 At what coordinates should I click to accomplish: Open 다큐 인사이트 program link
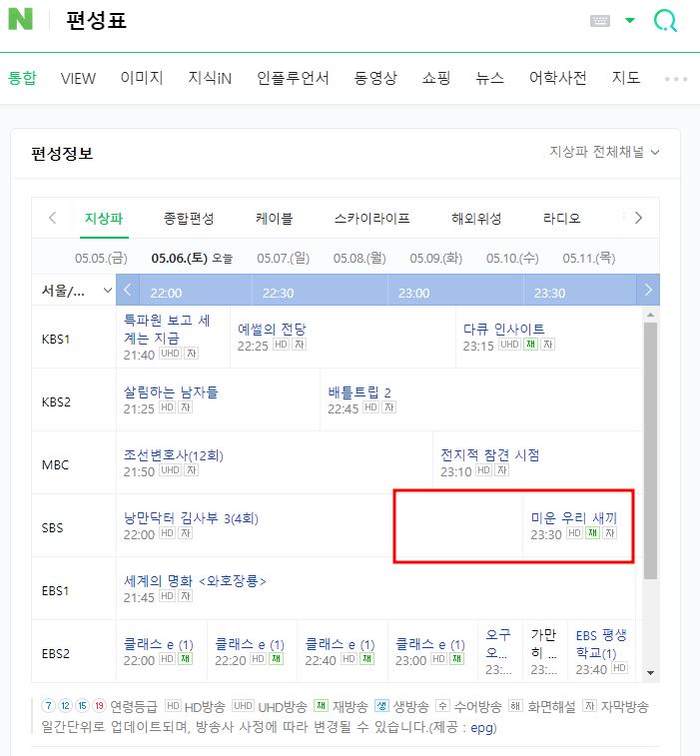(x=504, y=330)
